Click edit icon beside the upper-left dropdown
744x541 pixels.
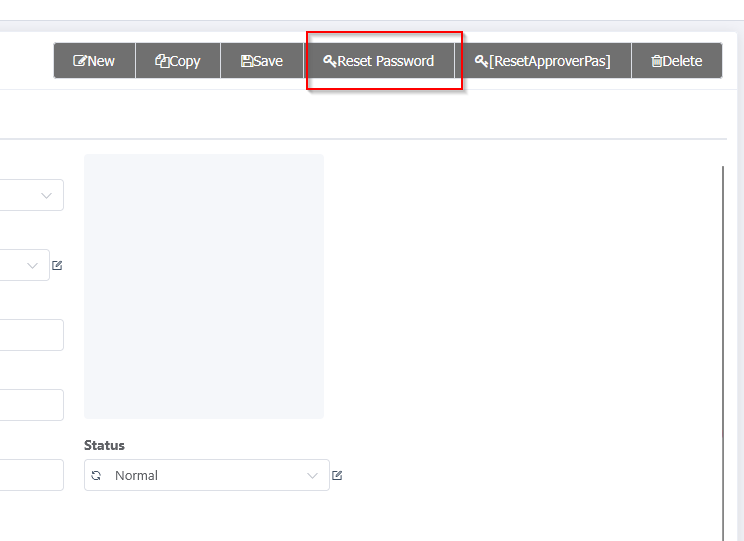point(57,265)
